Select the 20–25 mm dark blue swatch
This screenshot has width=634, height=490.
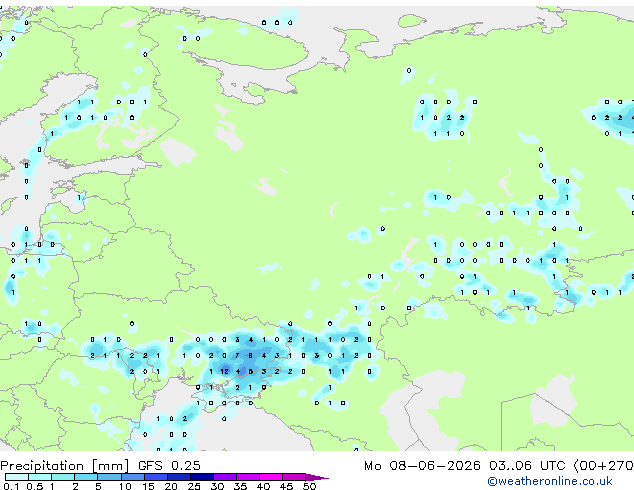[x=178, y=477]
